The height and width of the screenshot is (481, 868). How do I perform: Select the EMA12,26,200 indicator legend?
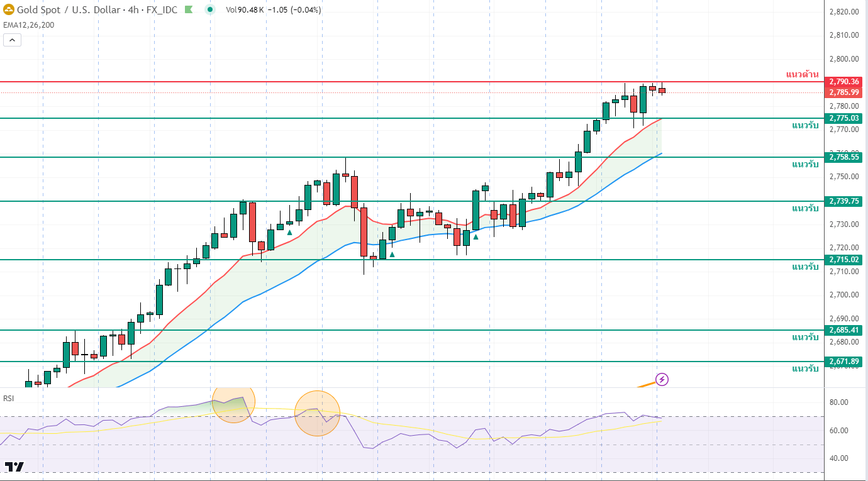pyautogui.click(x=28, y=24)
